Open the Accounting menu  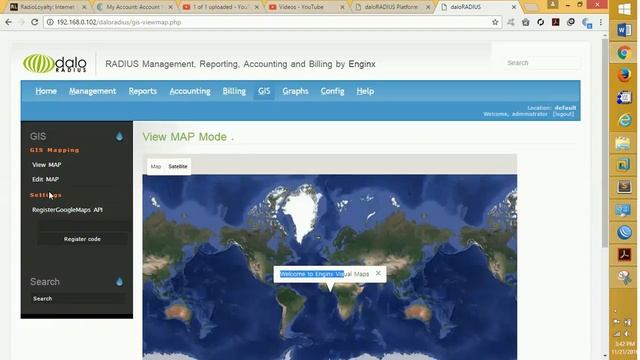click(190, 91)
